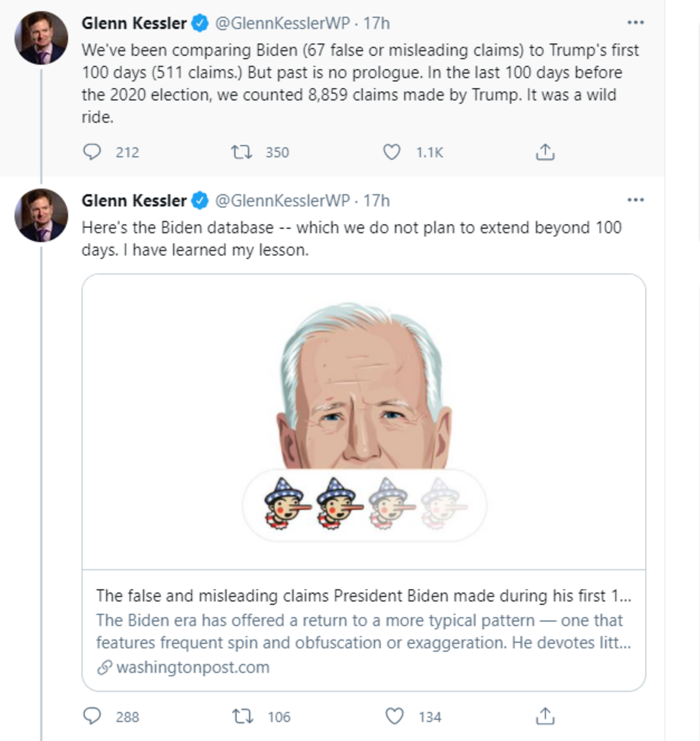The width and height of the screenshot is (700, 741).
Task: Open more options on the second tweet
Action: pyautogui.click(x=635, y=201)
